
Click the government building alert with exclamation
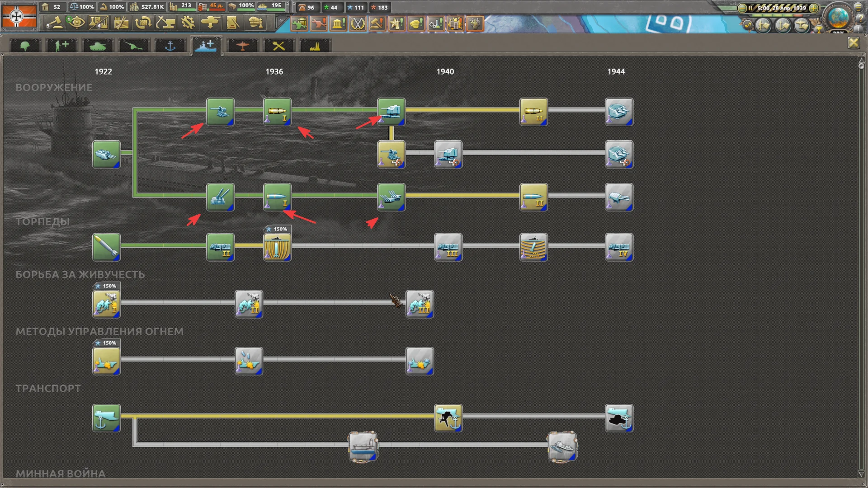pos(338,23)
